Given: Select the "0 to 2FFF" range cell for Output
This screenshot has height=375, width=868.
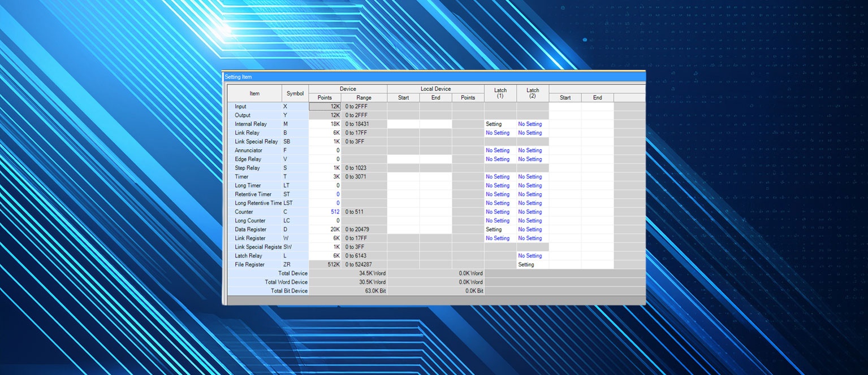Looking at the screenshot, I should (x=364, y=115).
